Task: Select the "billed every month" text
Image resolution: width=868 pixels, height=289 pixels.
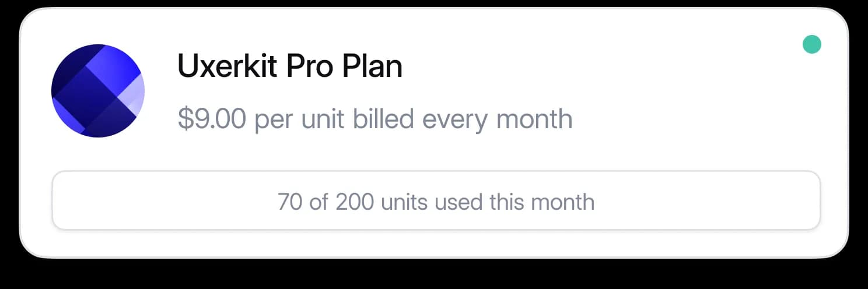Action: point(463,119)
